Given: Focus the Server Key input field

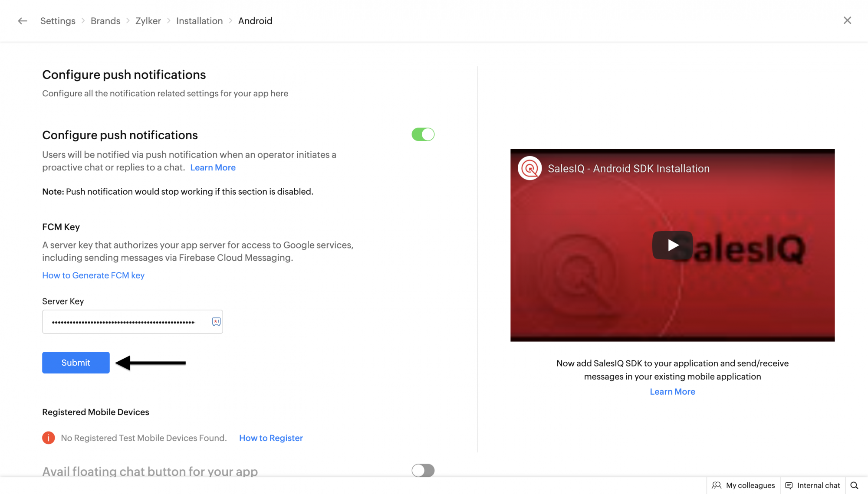Looking at the screenshot, I should point(132,322).
